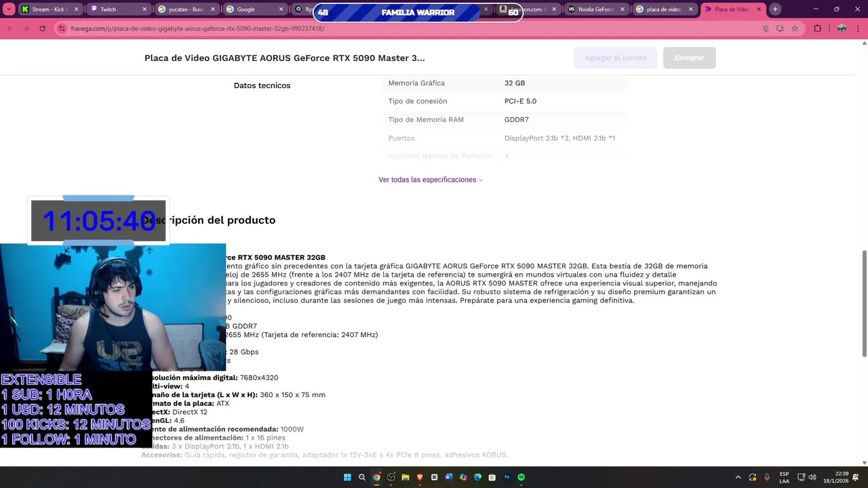Open the Chrome three-dot menu
The height and width of the screenshot is (488, 868).
[x=859, y=28]
